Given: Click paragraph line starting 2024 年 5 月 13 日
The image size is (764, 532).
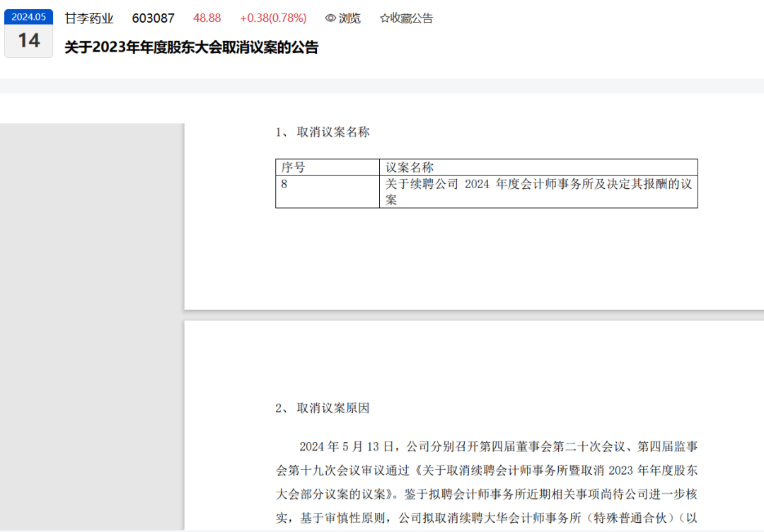Looking at the screenshot, I should click(x=499, y=446).
